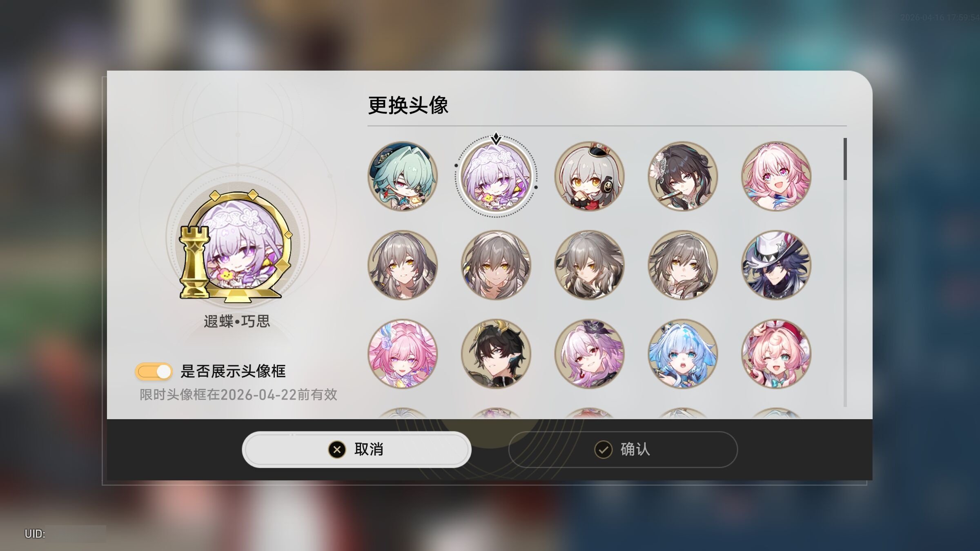Image resolution: width=980 pixels, height=551 pixels.
Task: Select the pink-haired smiling girl avatar in the top row
Action: 776,176
